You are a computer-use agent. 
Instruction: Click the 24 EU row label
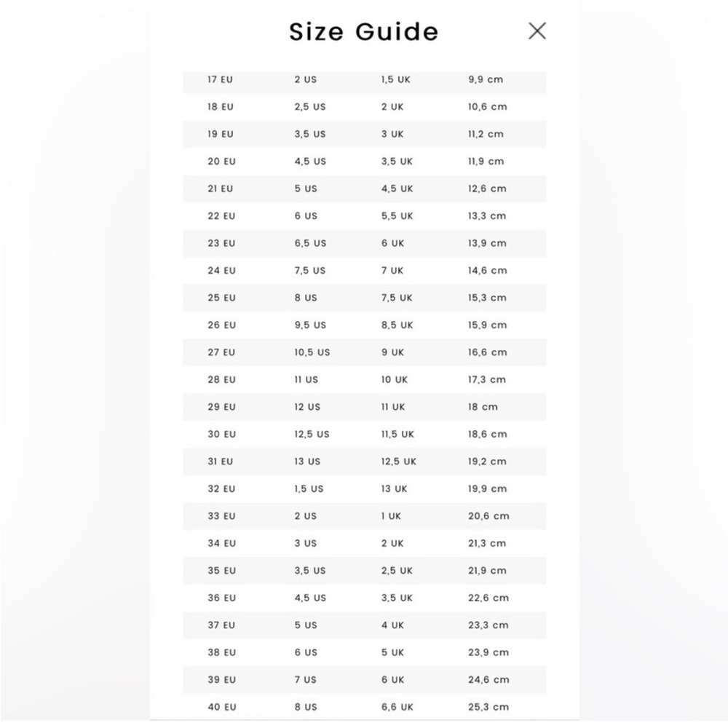pyautogui.click(x=221, y=271)
